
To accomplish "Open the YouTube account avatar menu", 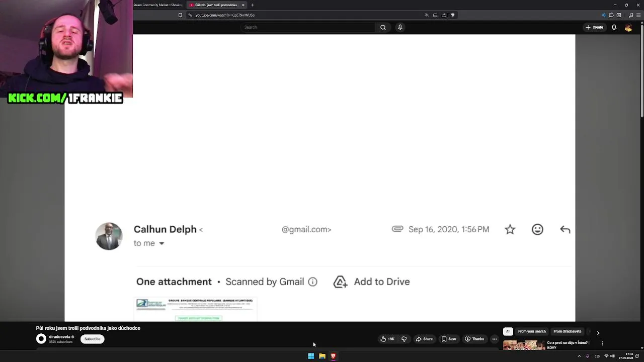I will 628,28.
